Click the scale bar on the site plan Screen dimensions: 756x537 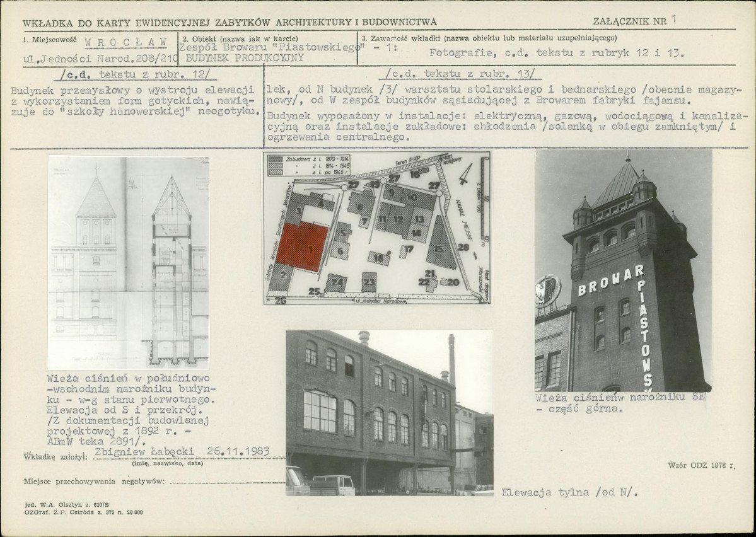click(x=484, y=198)
